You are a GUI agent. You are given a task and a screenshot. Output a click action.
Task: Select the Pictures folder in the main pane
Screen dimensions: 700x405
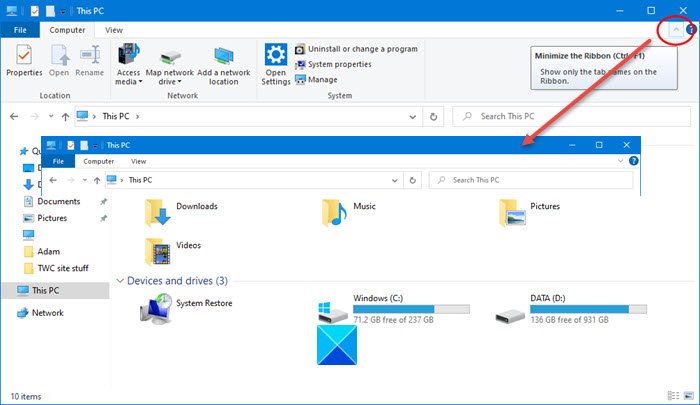pyautogui.click(x=529, y=213)
